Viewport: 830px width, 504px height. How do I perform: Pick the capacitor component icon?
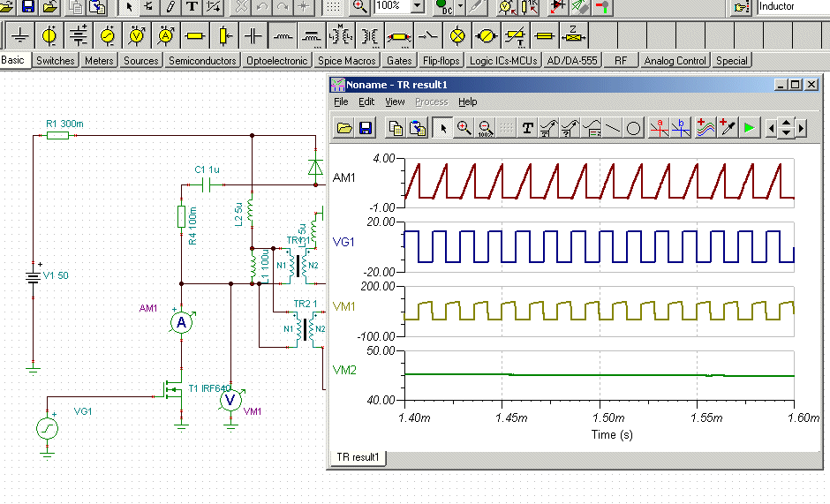253,36
